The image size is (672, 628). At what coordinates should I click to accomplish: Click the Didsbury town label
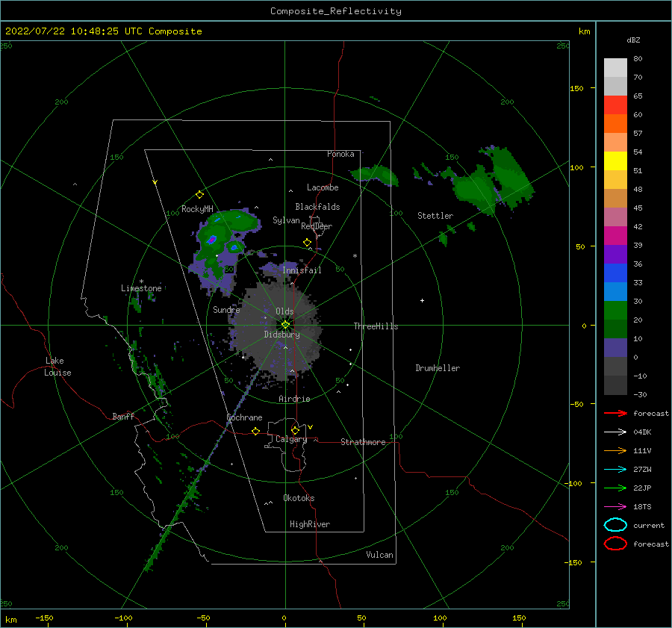pyautogui.click(x=281, y=335)
